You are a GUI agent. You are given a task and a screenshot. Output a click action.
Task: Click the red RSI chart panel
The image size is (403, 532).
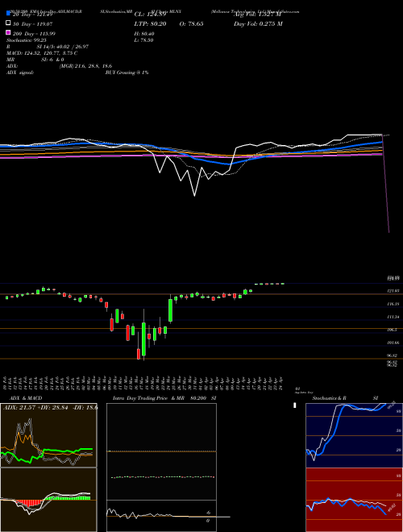pyautogui.click(x=354, y=500)
